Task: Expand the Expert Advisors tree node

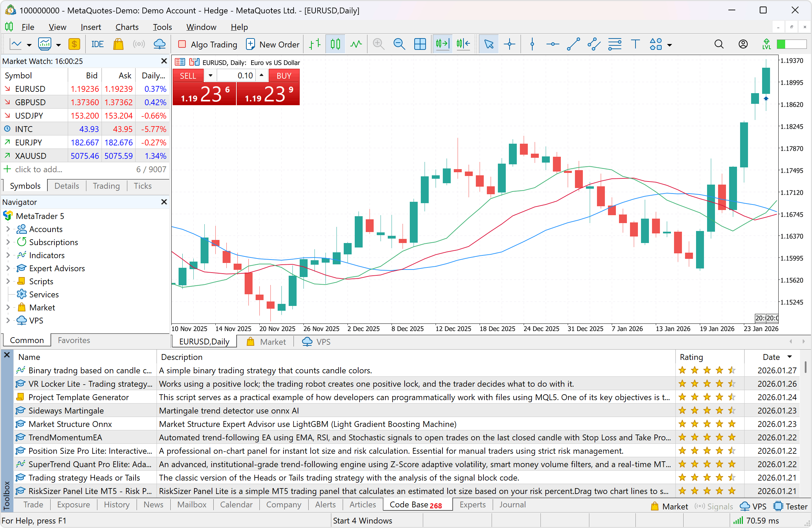Action: pyautogui.click(x=8, y=268)
